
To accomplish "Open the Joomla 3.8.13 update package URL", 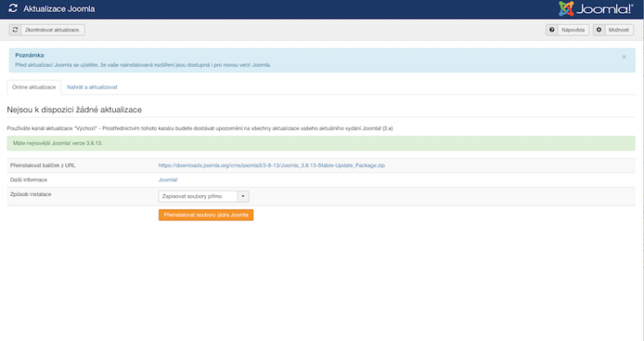I will 271,165.
